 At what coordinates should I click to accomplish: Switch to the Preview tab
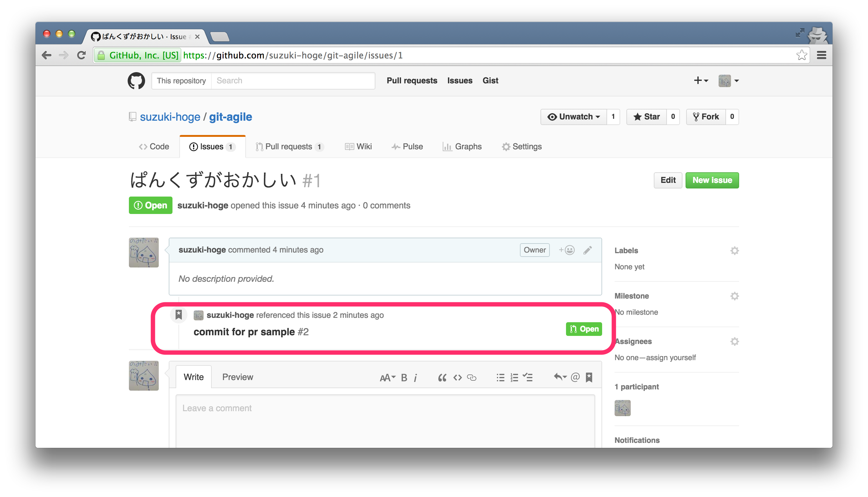[x=238, y=377]
